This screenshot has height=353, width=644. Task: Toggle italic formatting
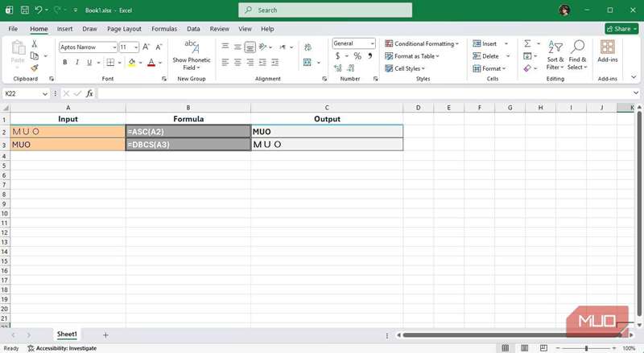[x=77, y=62]
